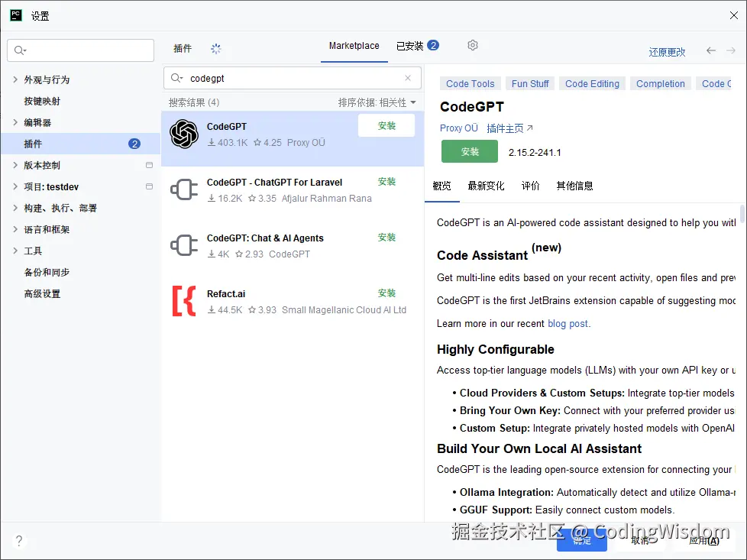The width and height of the screenshot is (747, 560).
Task: Close the settings dialog window
Action: (x=734, y=15)
